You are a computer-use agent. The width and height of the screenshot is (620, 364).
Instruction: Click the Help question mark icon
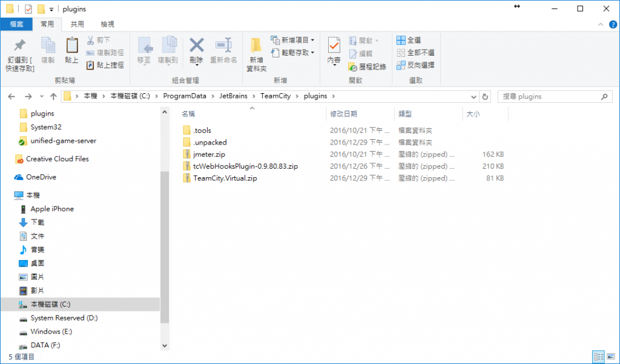click(613, 24)
